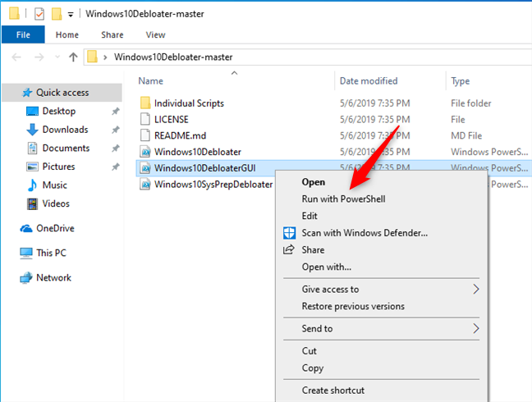Image resolution: width=532 pixels, height=402 pixels.
Task: Select OneDrive in the navigation pane
Action: (55, 228)
